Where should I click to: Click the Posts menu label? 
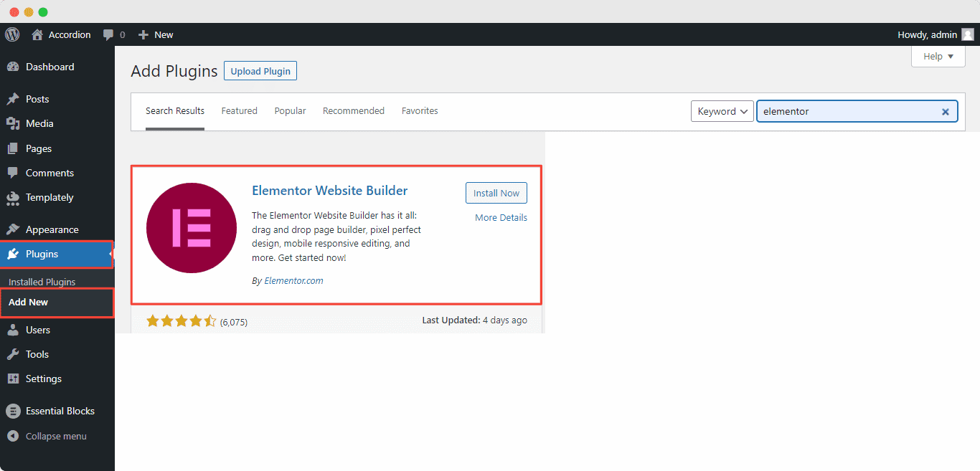tap(37, 99)
